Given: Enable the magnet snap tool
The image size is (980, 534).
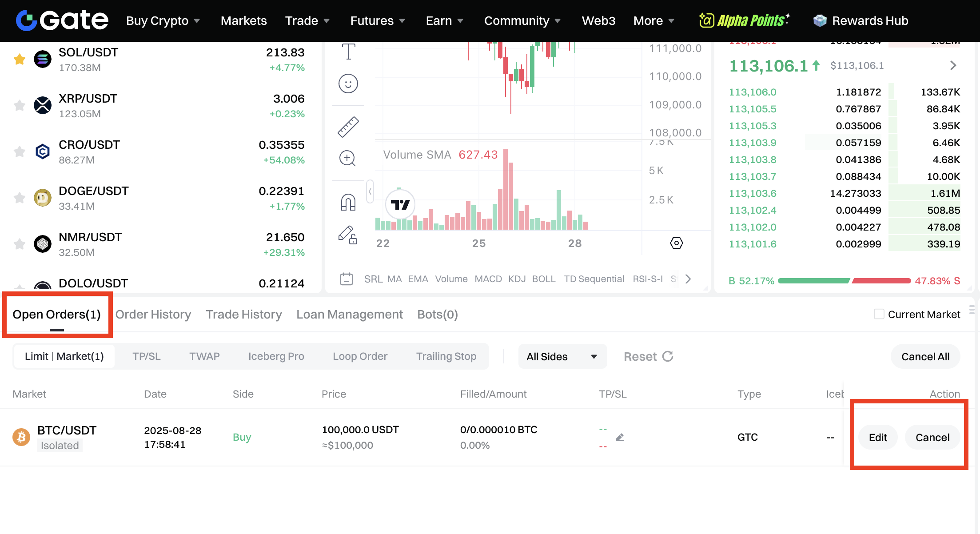Looking at the screenshot, I should tap(348, 202).
